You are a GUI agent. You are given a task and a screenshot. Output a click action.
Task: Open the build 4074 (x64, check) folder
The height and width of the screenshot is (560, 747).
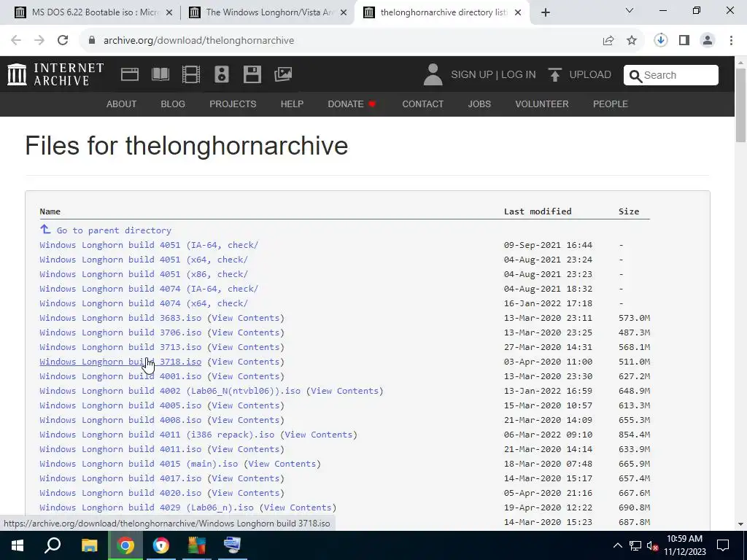[144, 303]
